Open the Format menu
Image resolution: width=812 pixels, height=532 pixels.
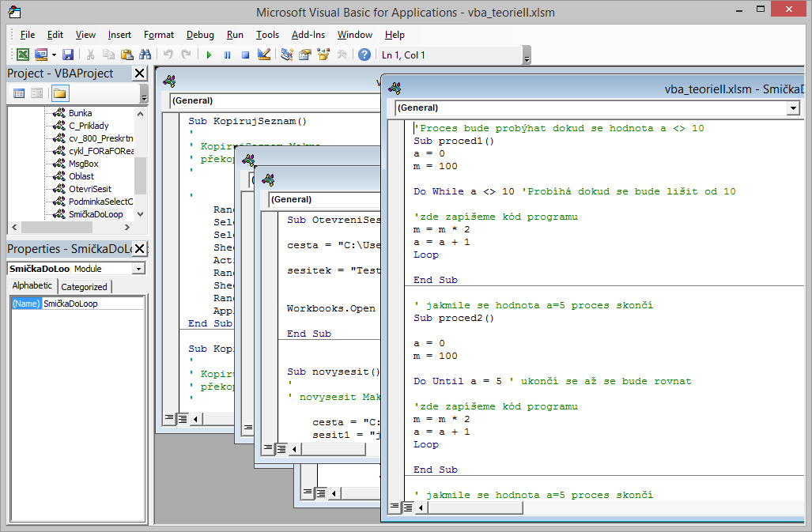pyautogui.click(x=158, y=35)
